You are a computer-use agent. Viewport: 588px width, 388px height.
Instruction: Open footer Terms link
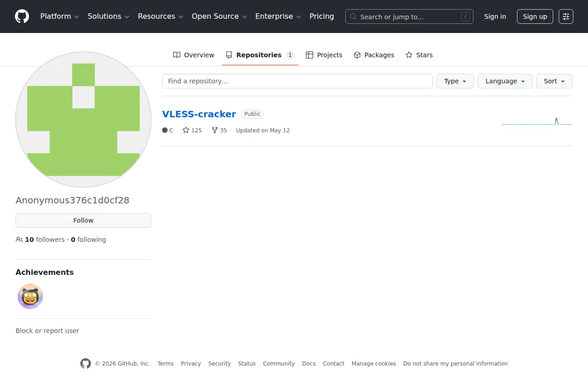[165, 364]
